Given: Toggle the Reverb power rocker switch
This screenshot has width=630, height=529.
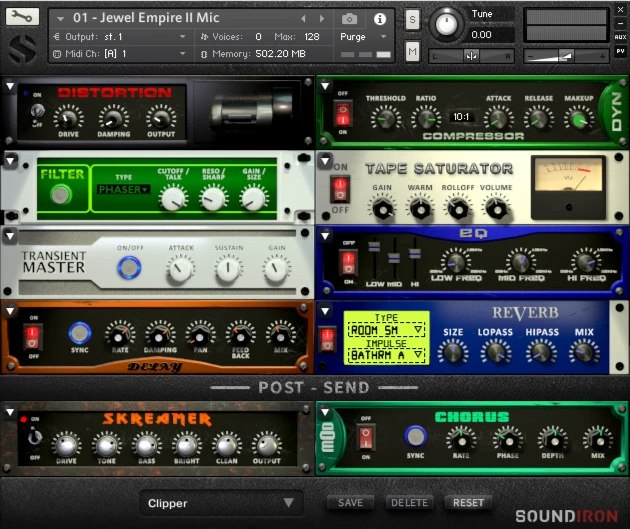Looking at the screenshot, I should click(x=327, y=339).
